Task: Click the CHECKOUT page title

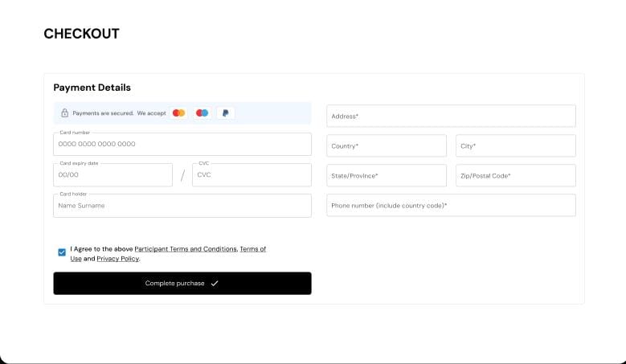Action: click(x=81, y=34)
